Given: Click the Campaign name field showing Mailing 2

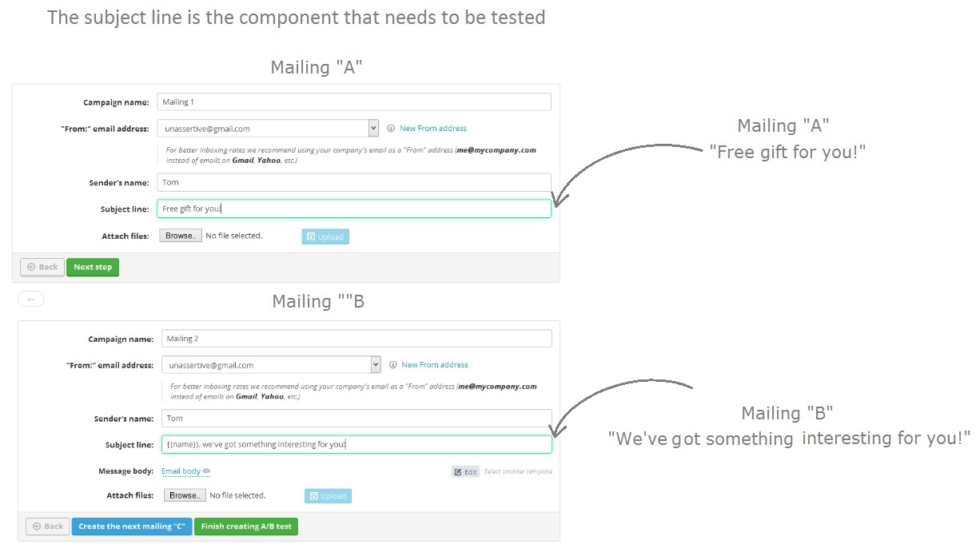Looking at the screenshot, I should pos(356,339).
